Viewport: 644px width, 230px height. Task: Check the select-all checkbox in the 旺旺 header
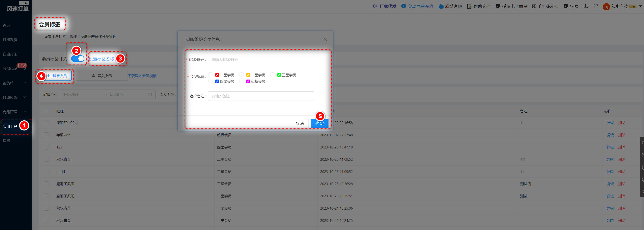click(47, 111)
